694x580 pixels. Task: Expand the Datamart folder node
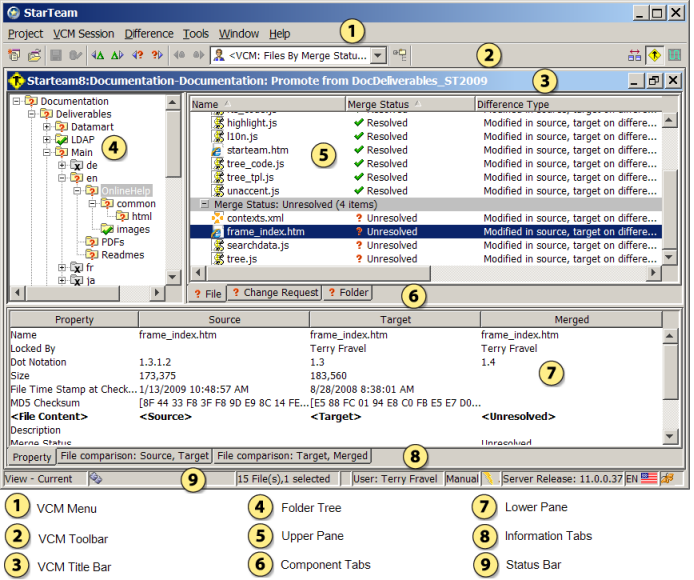point(46,127)
